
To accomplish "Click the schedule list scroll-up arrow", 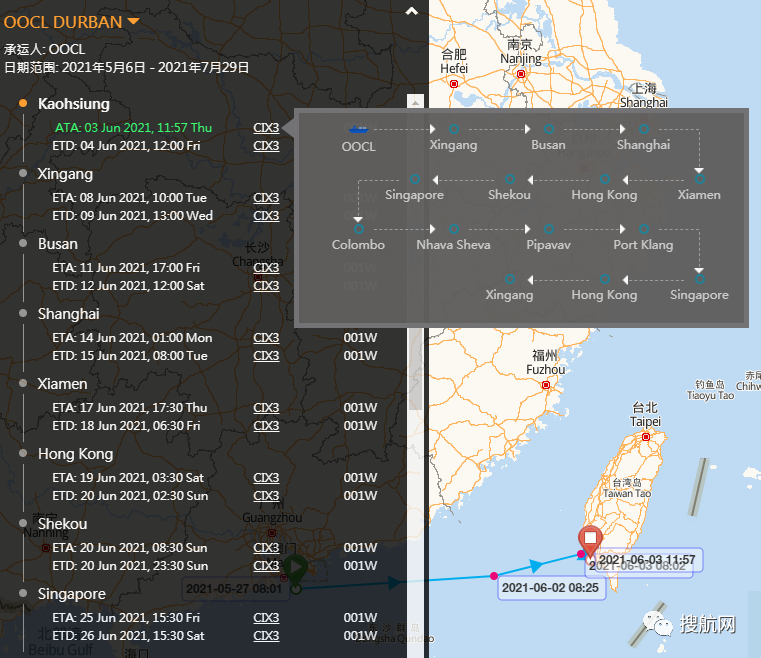I will click(416, 102).
